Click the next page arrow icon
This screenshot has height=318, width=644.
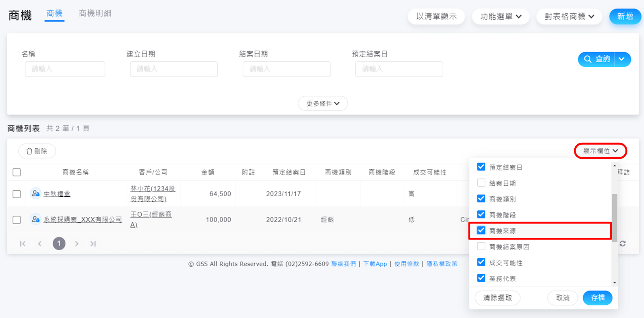(x=76, y=243)
